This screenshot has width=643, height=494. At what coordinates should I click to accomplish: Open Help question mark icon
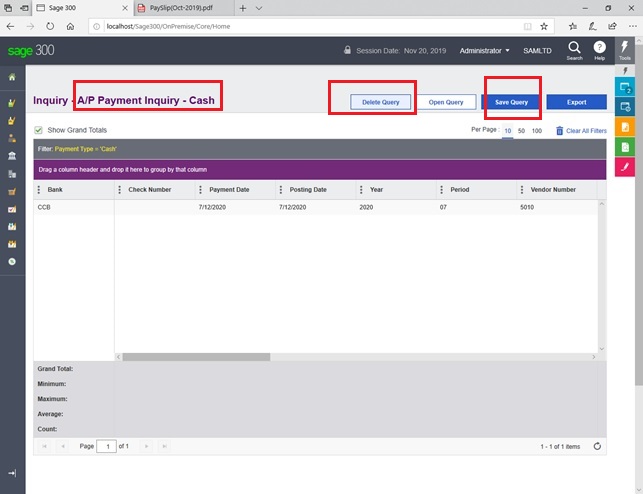click(600, 50)
